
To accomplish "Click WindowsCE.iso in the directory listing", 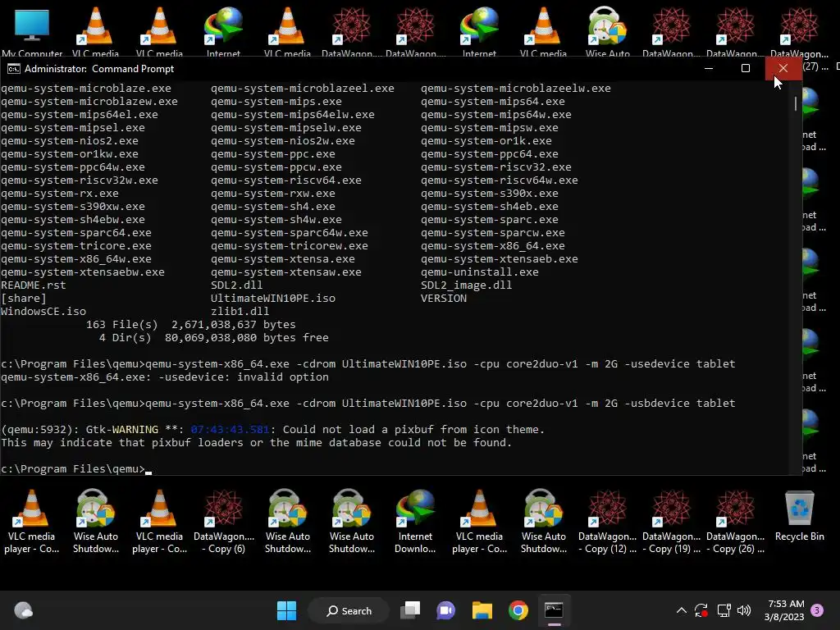I will (x=43, y=311).
